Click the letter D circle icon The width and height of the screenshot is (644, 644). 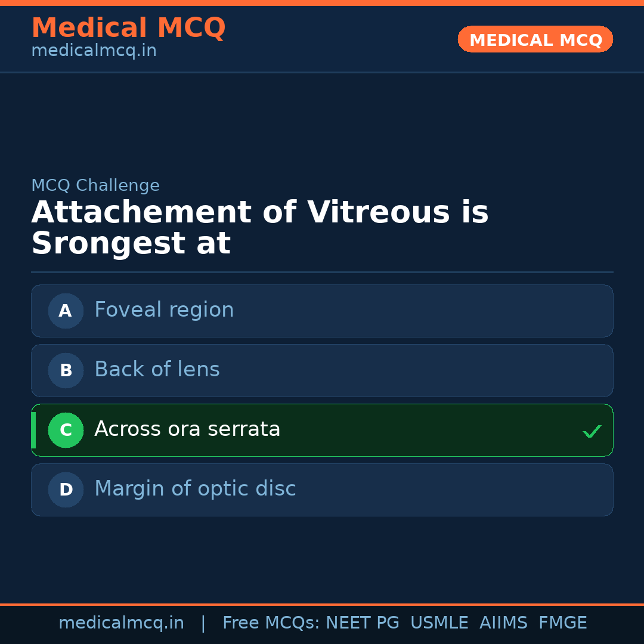(66, 490)
